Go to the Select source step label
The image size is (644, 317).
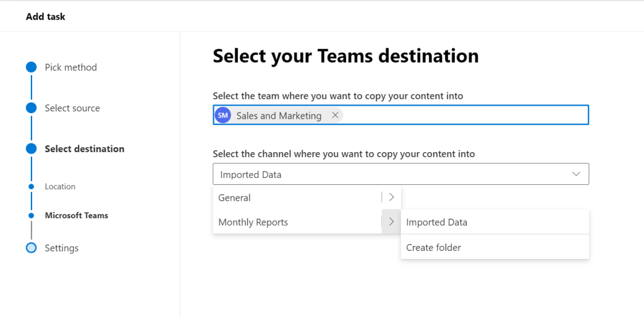72,108
